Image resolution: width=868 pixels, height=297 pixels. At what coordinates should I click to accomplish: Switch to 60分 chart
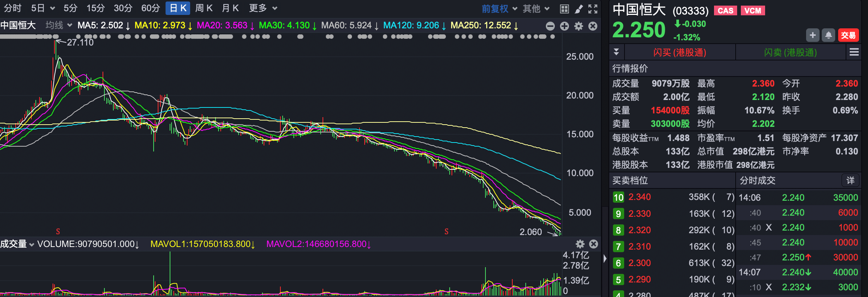[151, 8]
